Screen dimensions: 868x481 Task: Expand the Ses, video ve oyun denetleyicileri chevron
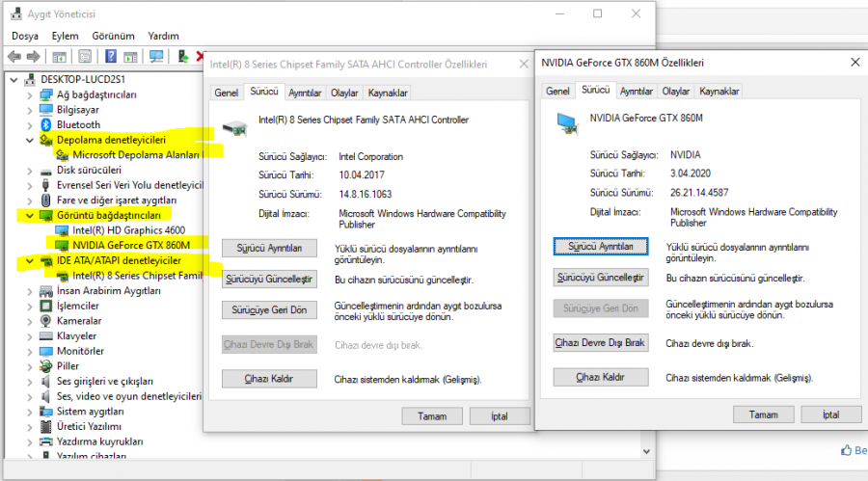(30, 396)
